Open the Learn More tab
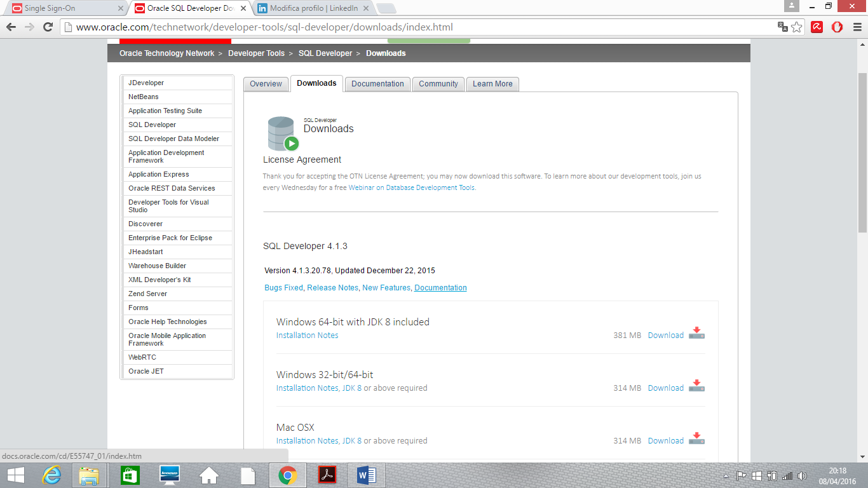Screen dimensions: 868x488 [x=492, y=84]
